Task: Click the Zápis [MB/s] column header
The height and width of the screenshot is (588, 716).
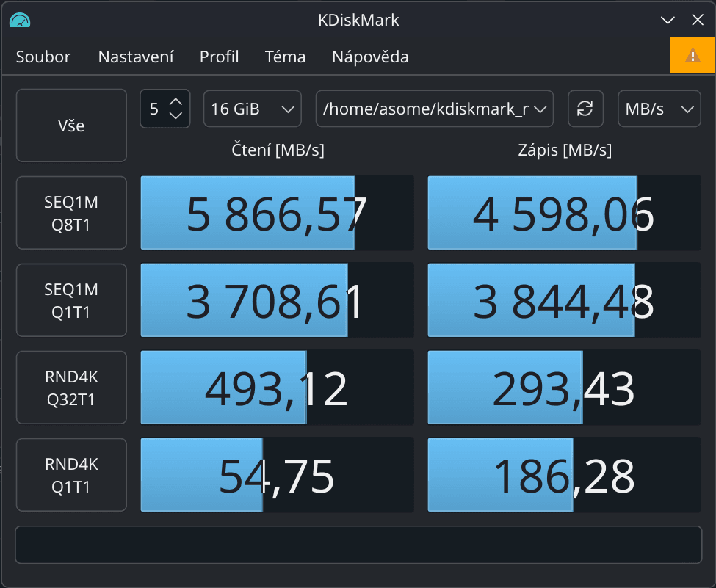Action: (x=565, y=150)
